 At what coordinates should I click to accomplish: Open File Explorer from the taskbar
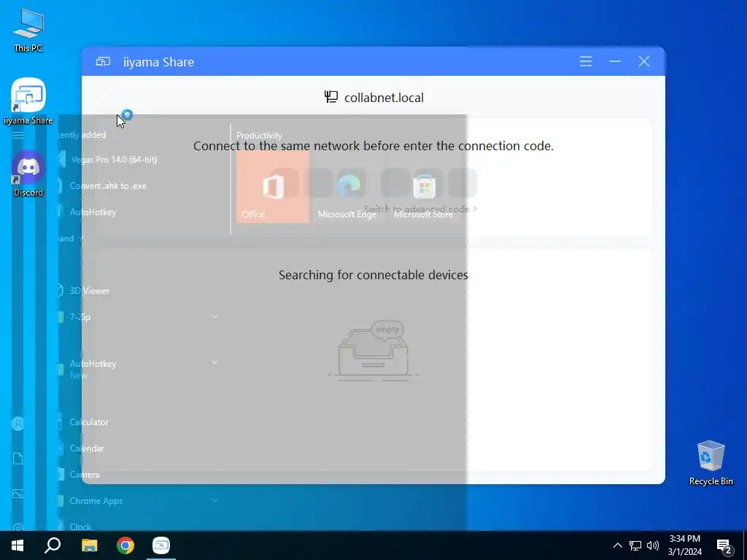pos(89,545)
